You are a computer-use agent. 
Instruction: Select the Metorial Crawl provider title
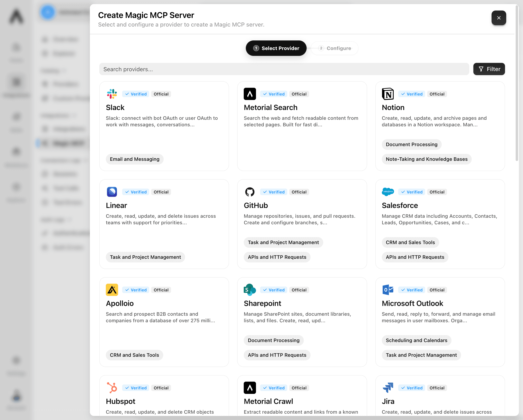[x=268, y=401]
